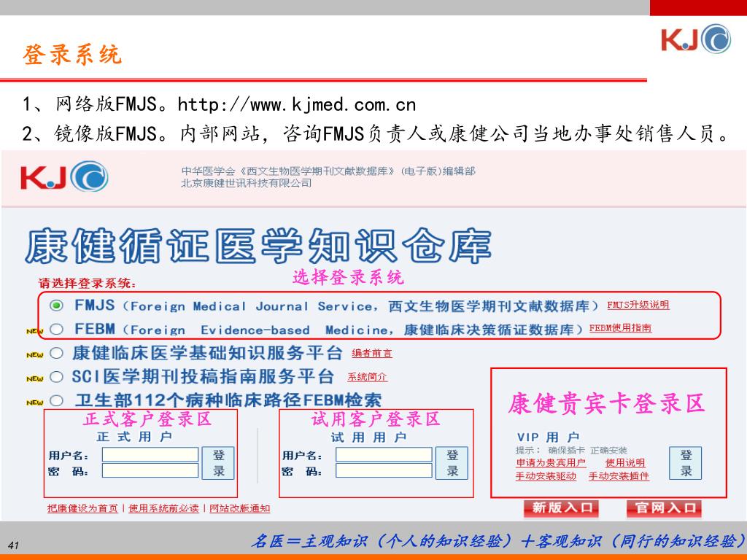
Task: Click the 试用用户 登录 button
Action: point(452,463)
